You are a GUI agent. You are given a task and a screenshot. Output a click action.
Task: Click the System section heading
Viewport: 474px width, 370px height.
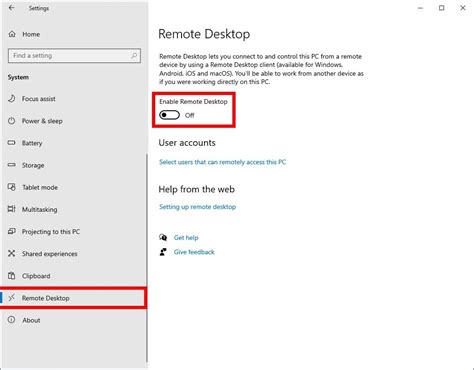click(18, 77)
